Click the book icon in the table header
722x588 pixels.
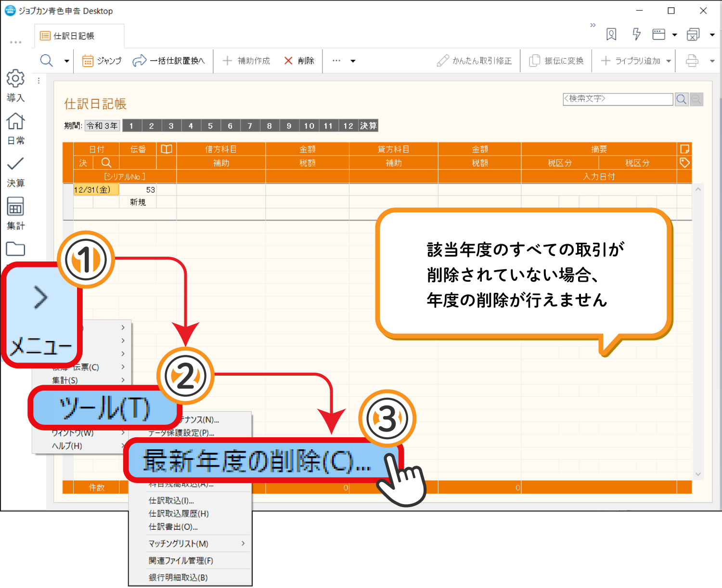point(167,149)
